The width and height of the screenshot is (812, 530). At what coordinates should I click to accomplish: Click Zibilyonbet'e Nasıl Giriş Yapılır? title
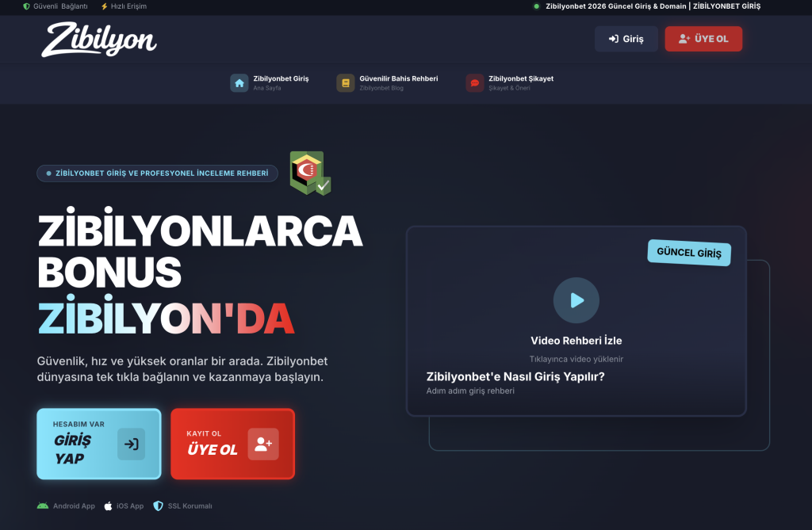click(515, 377)
